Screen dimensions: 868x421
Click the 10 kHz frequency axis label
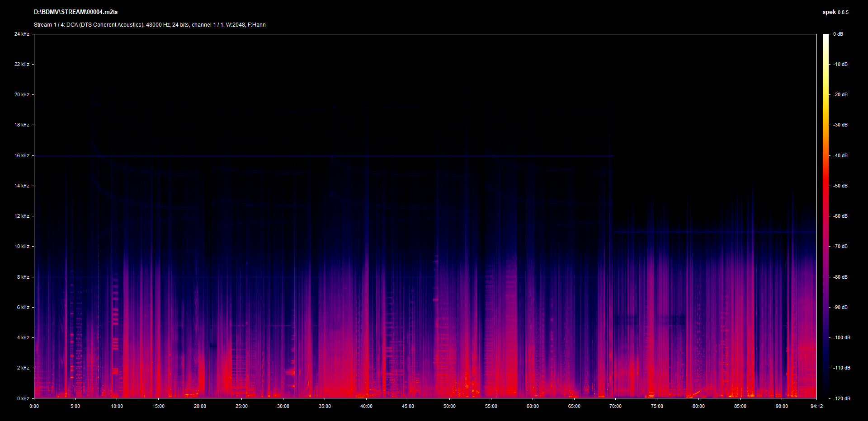pos(22,246)
